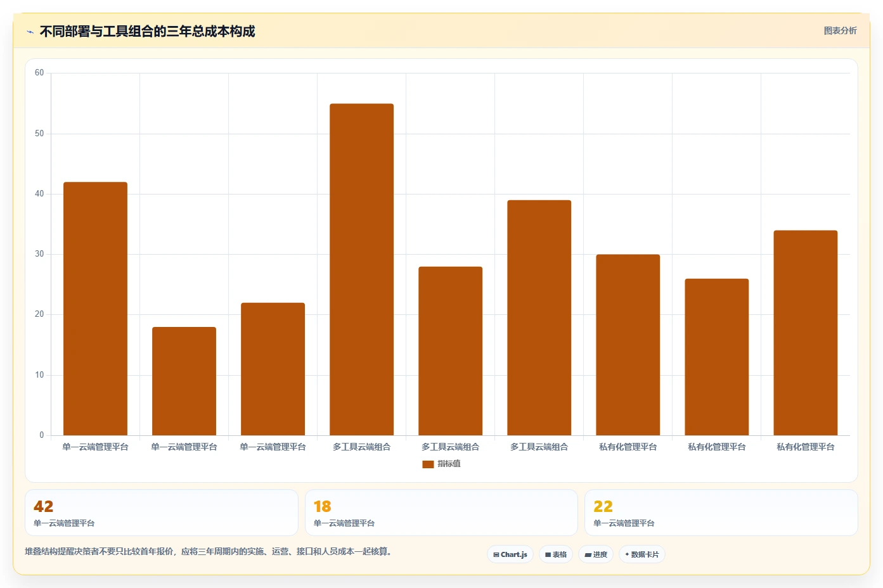Click the orange legend color box
Viewport: 883px width, 588px height.
pos(428,464)
